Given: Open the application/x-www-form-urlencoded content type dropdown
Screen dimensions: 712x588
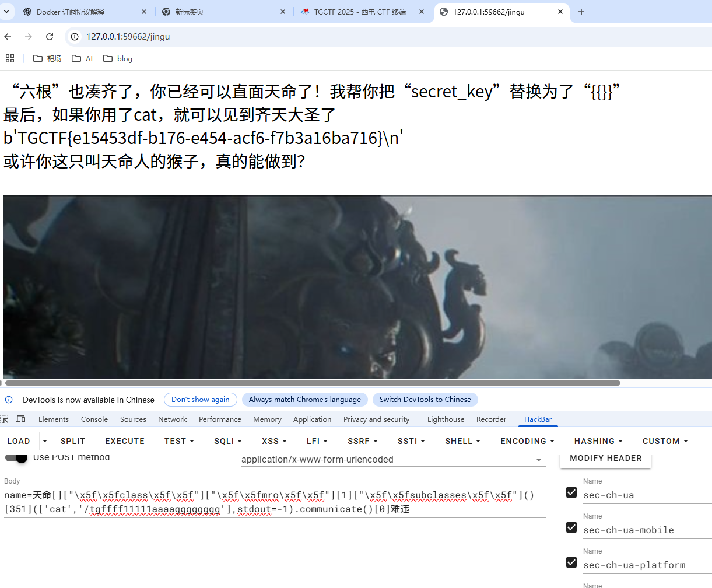Looking at the screenshot, I should coord(394,460).
